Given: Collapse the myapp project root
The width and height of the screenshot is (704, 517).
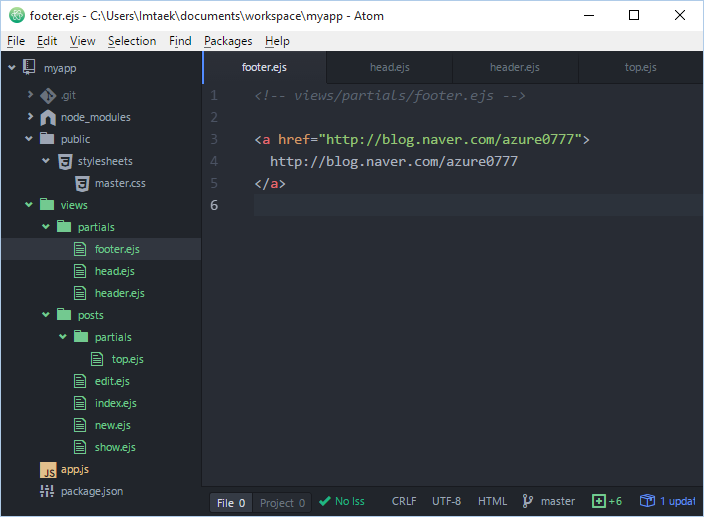Looking at the screenshot, I should (12, 68).
